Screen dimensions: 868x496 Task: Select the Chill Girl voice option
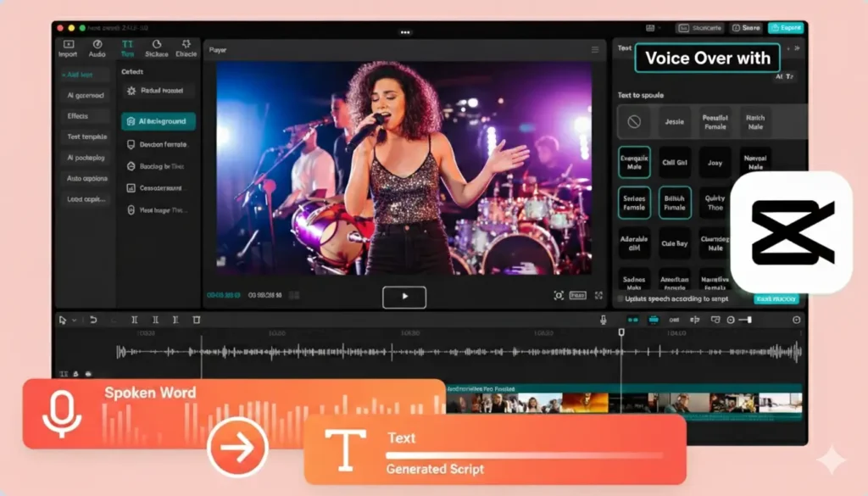pos(674,162)
